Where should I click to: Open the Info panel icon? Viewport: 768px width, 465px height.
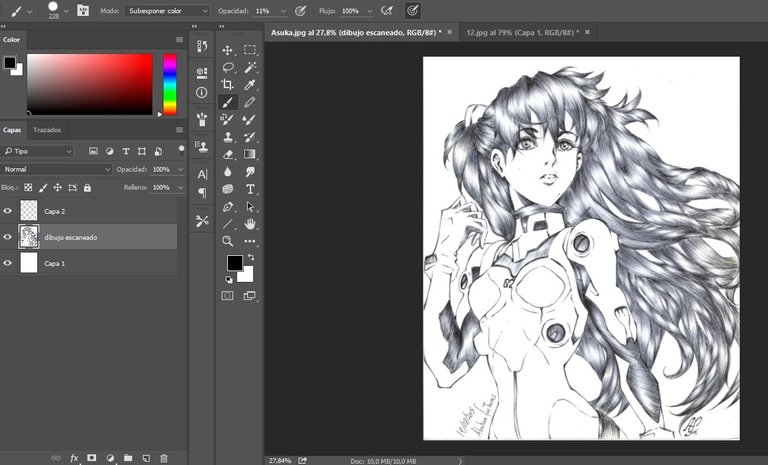click(x=201, y=92)
